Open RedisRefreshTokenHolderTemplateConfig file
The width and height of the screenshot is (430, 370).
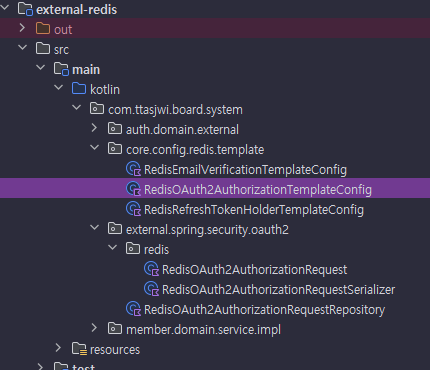pyautogui.click(x=254, y=210)
